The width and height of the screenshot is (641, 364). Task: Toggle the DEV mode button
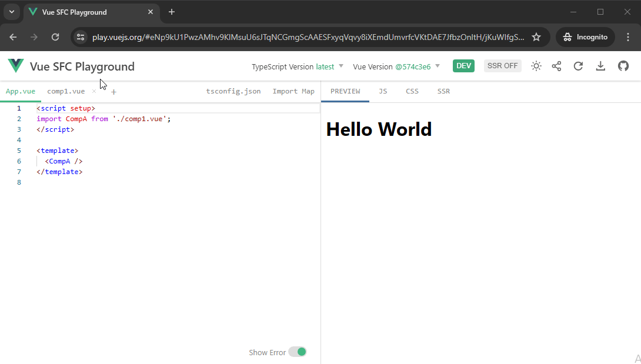click(463, 66)
